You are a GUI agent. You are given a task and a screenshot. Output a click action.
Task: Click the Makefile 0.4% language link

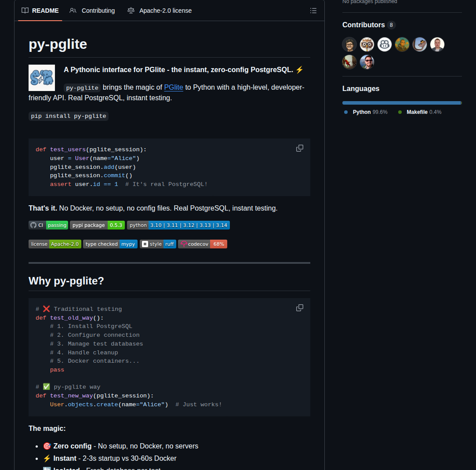coord(420,112)
